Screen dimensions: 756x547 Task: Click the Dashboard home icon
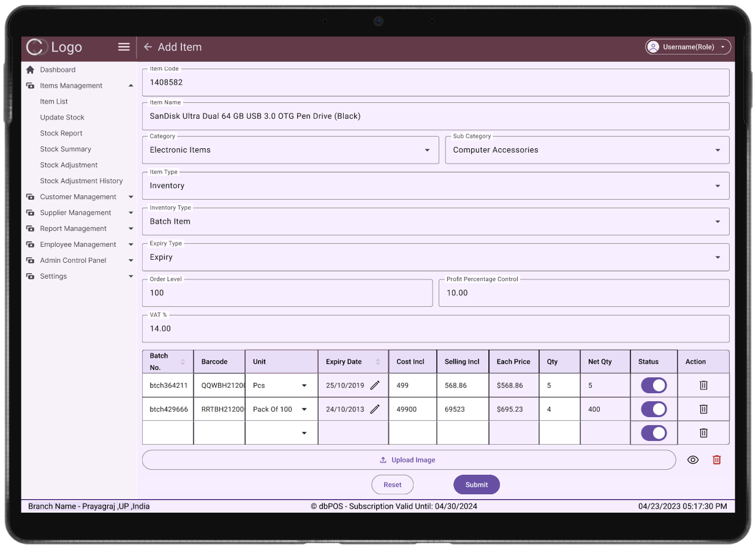[30, 70]
